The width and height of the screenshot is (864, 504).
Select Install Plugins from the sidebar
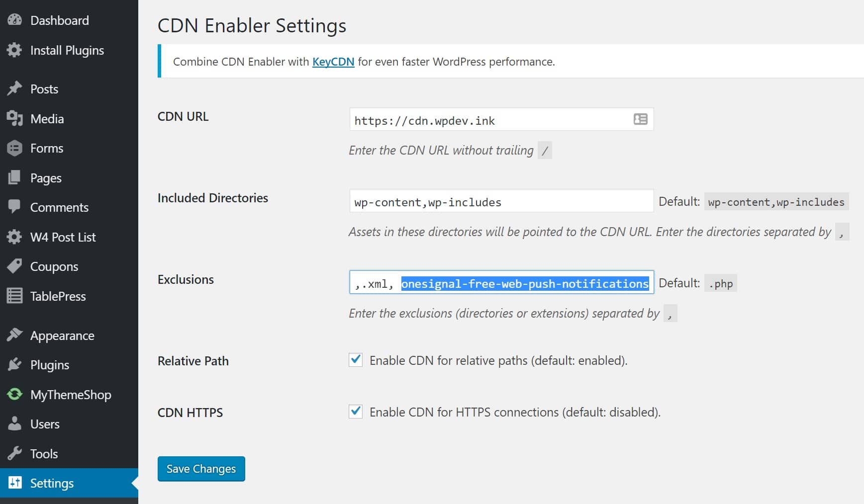[67, 50]
